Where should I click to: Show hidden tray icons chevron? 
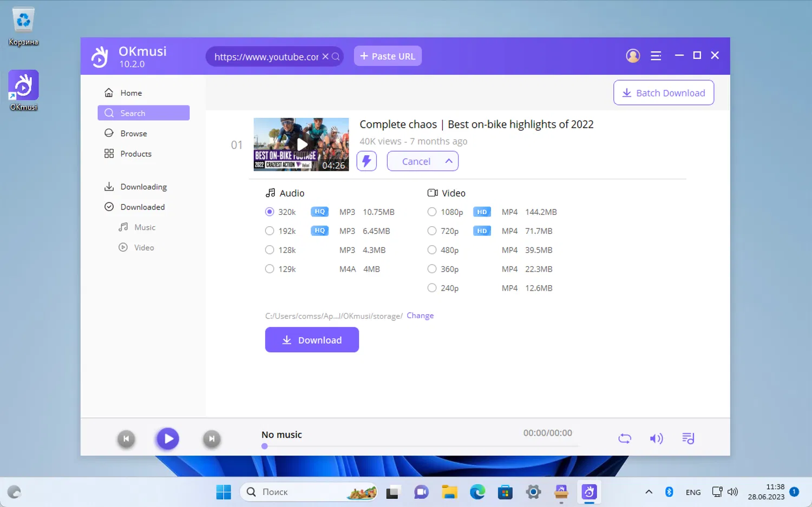coord(649,492)
